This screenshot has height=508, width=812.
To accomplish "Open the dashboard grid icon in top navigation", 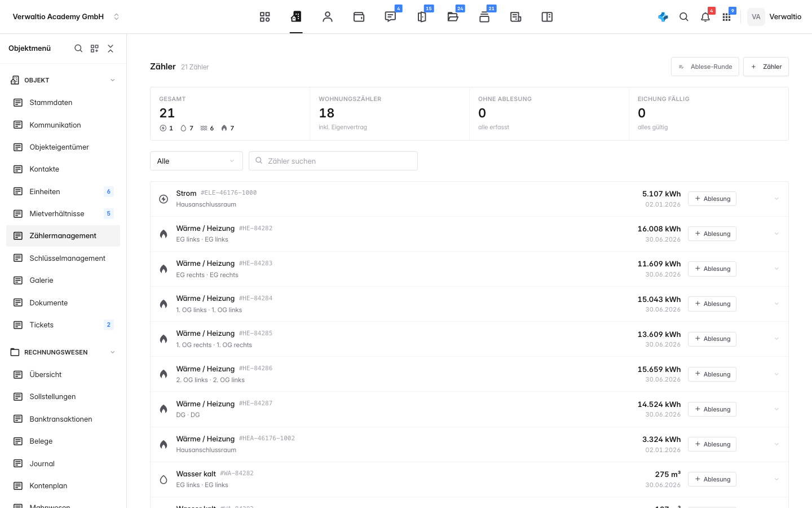I will coord(264,17).
